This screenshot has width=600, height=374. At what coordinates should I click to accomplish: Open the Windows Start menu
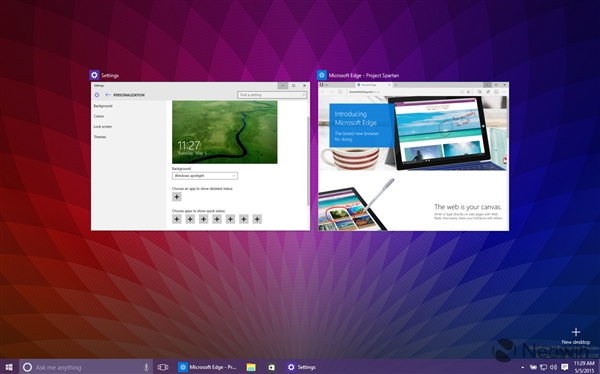pyautogui.click(x=8, y=367)
